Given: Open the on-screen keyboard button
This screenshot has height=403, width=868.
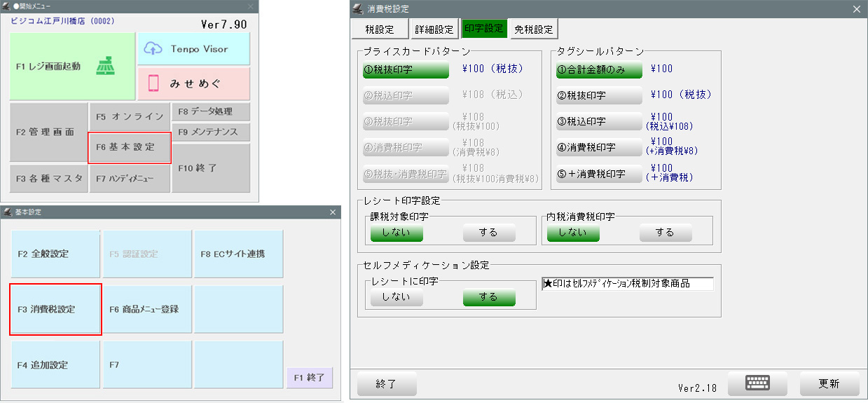Looking at the screenshot, I should point(757,384).
